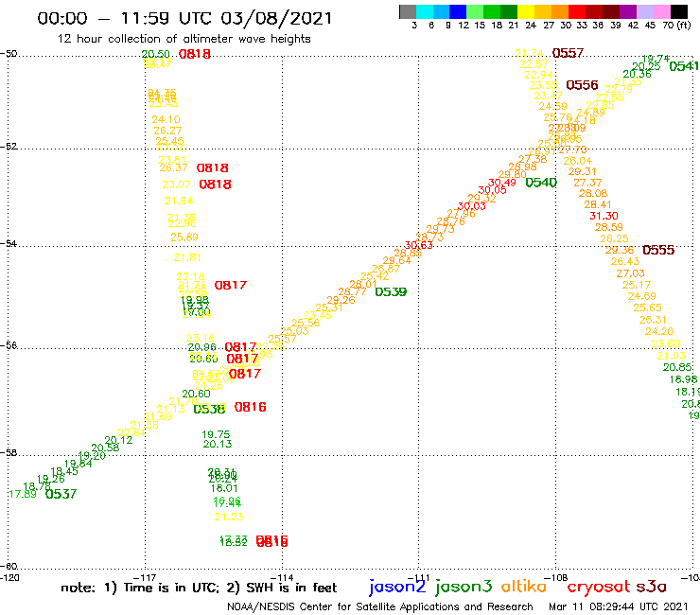700x615 pixels.
Task: Click the wave height '24.10'
Action: pyautogui.click(x=166, y=120)
